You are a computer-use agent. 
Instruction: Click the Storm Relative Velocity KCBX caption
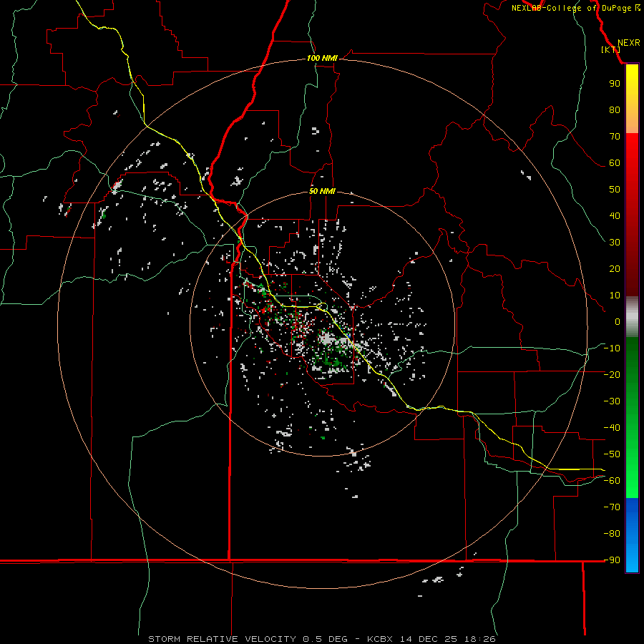[322, 639]
